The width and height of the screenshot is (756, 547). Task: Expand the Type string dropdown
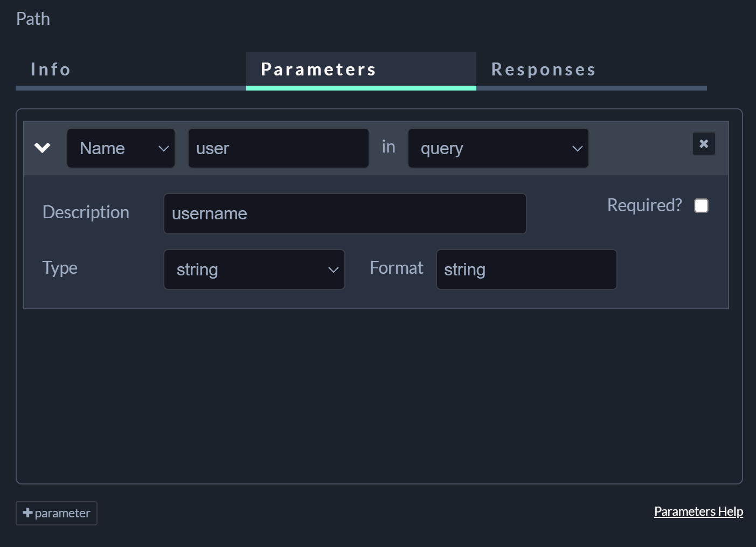tap(254, 269)
